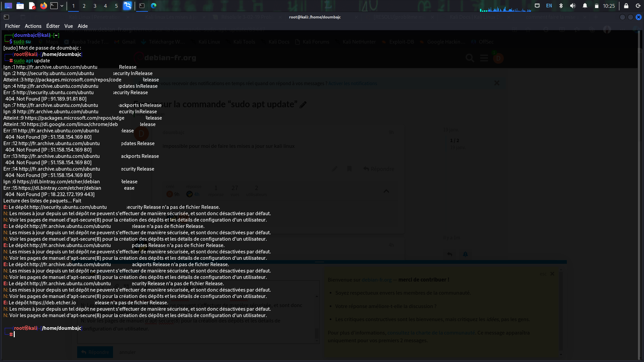The width and height of the screenshot is (644, 362).
Task: Open the Actions menu in the terminal
Action: pyautogui.click(x=33, y=26)
